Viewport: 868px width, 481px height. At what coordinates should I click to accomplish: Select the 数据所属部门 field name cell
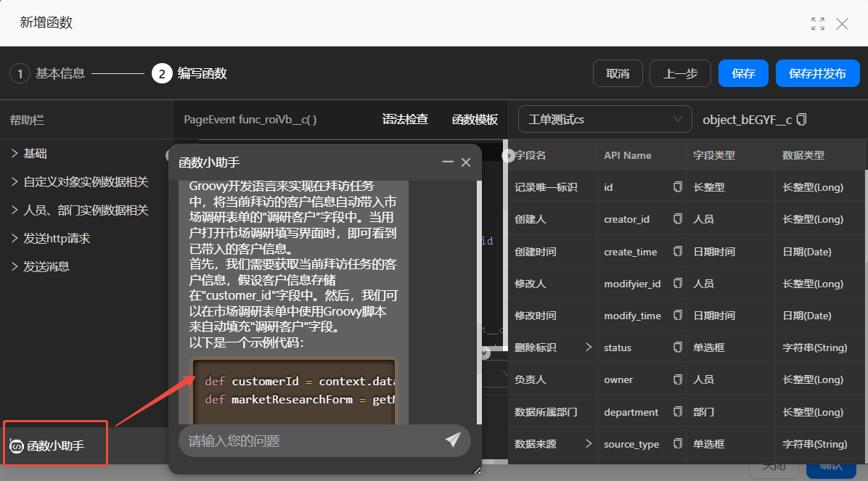pyautogui.click(x=546, y=412)
